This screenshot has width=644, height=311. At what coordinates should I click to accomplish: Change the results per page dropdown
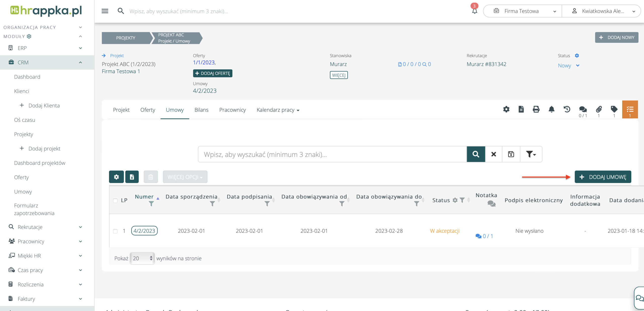(x=142, y=258)
